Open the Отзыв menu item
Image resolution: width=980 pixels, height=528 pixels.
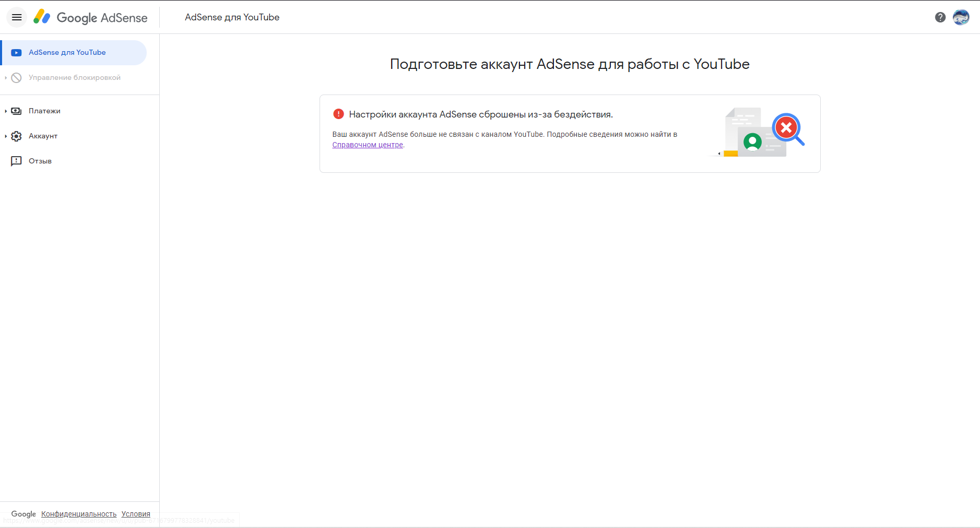pos(74,161)
